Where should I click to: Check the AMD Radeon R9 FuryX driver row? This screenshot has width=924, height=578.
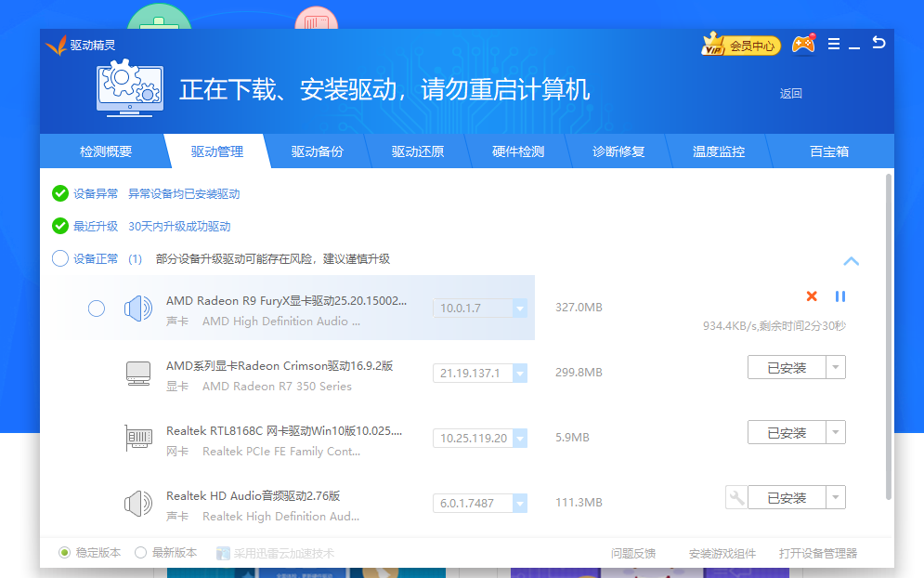[x=97, y=309]
